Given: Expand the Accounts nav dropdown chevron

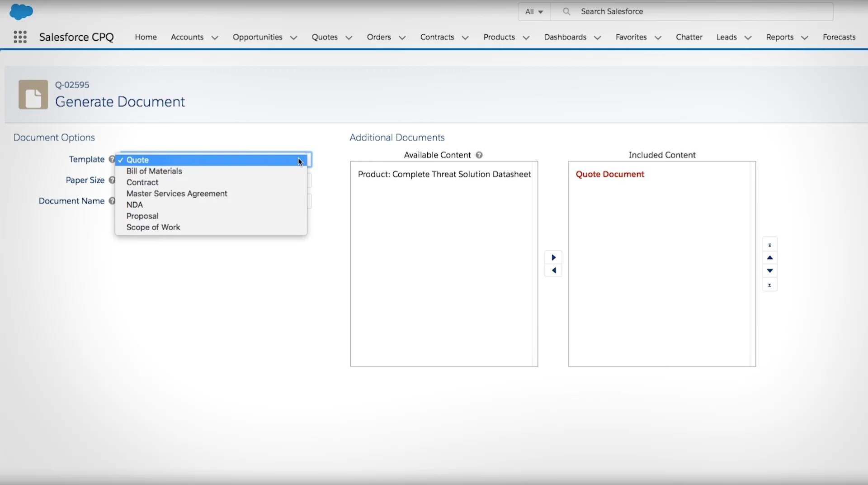Looking at the screenshot, I should pyautogui.click(x=215, y=38).
